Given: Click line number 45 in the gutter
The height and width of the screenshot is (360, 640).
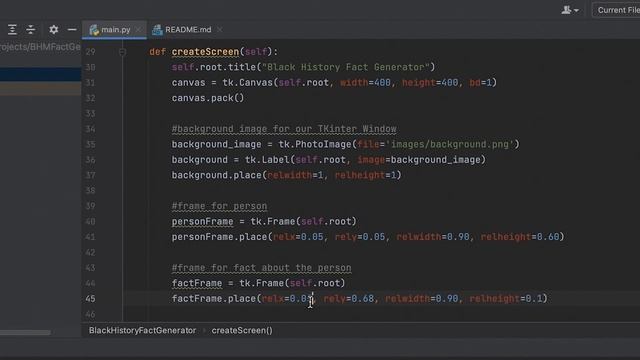Looking at the screenshot, I should pyautogui.click(x=90, y=299).
